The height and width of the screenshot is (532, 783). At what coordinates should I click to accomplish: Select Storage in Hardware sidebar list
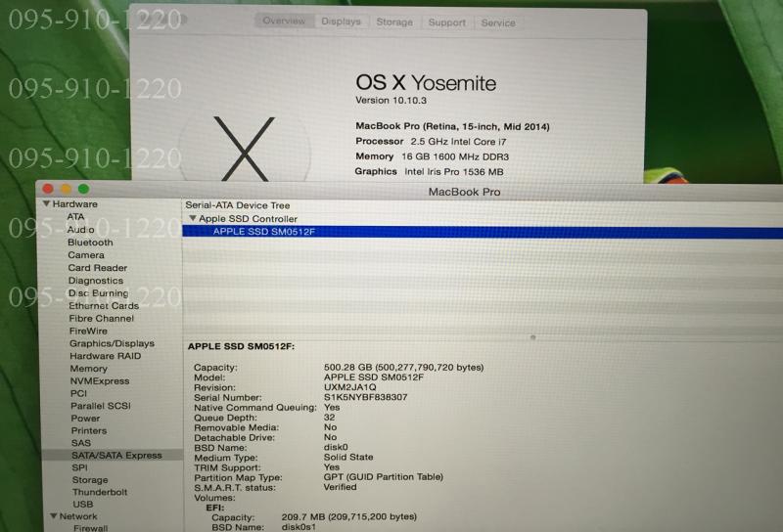click(90, 479)
